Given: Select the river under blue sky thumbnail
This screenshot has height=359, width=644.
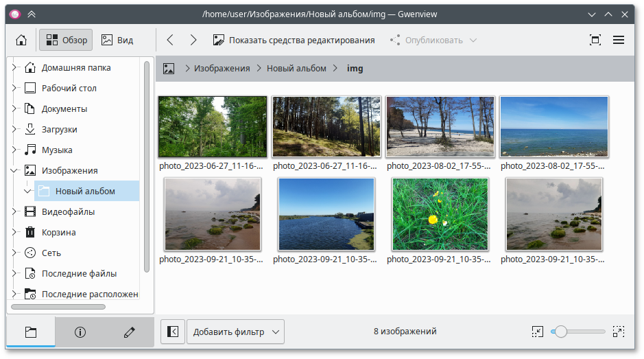Looking at the screenshot, I should [x=326, y=214].
